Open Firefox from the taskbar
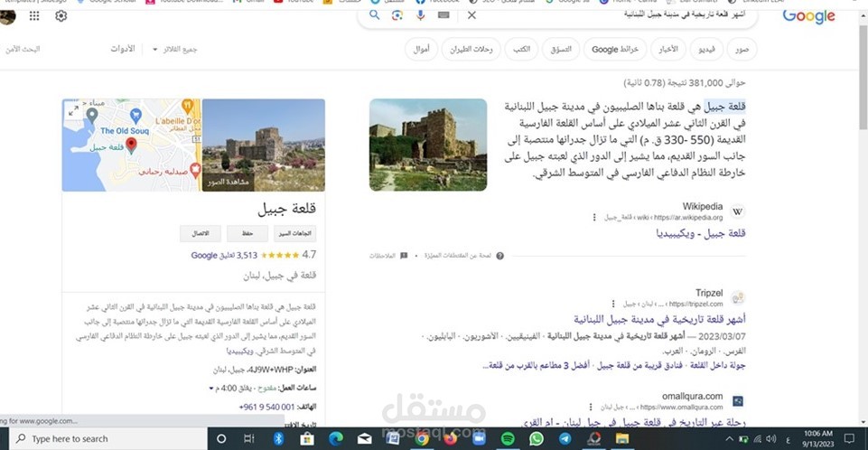This screenshot has width=868, height=450. pos(450,439)
